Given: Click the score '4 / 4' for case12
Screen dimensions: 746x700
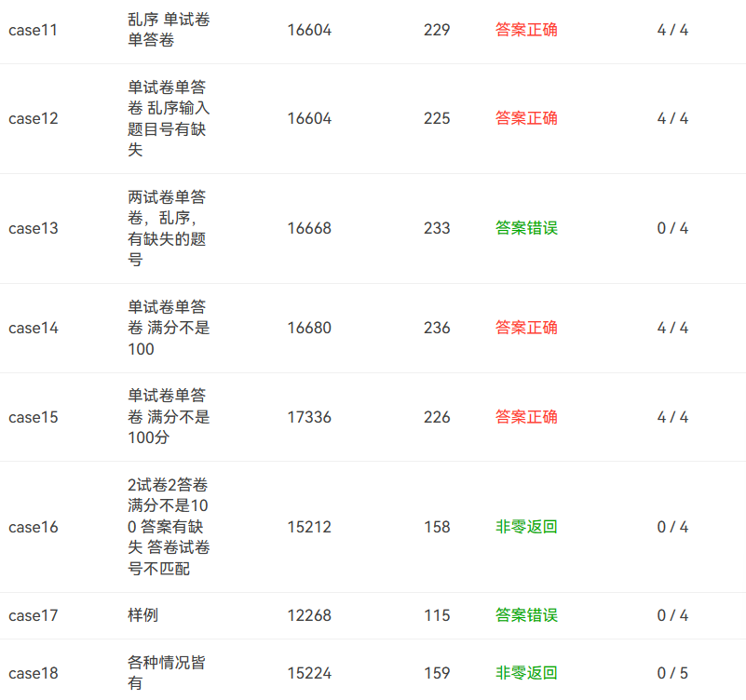Looking at the screenshot, I should pyautogui.click(x=672, y=118).
